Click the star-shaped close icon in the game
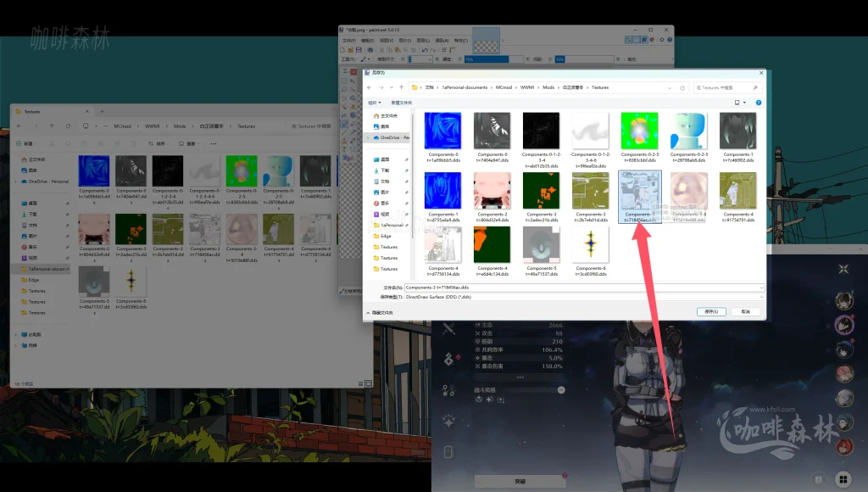 843,269
